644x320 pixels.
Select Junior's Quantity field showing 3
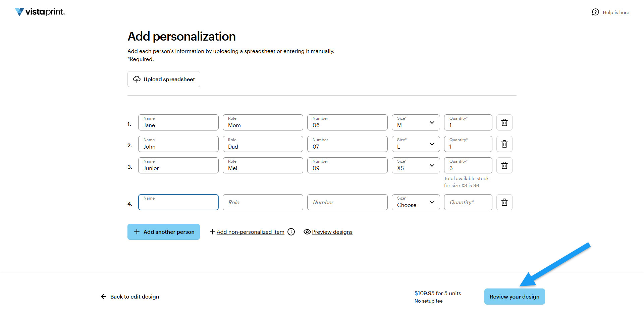pos(468,165)
